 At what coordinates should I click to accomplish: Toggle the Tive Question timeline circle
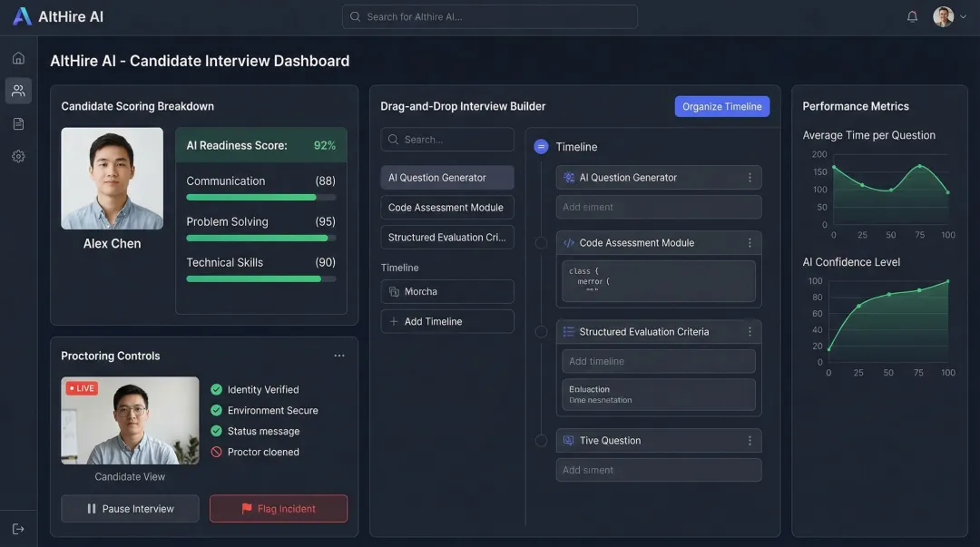point(542,440)
